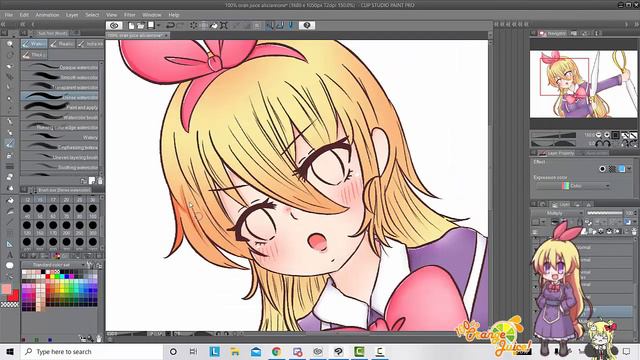This screenshot has width=640, height=360.
Task: Open the Animation menu
Action: point(47,15)
